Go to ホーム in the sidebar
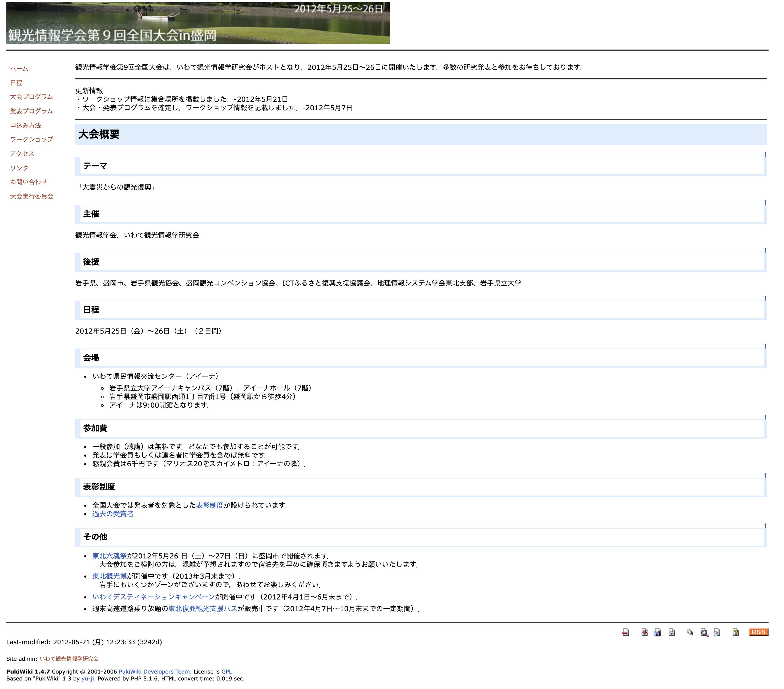 pyautogui.click(x=19, y=69)
